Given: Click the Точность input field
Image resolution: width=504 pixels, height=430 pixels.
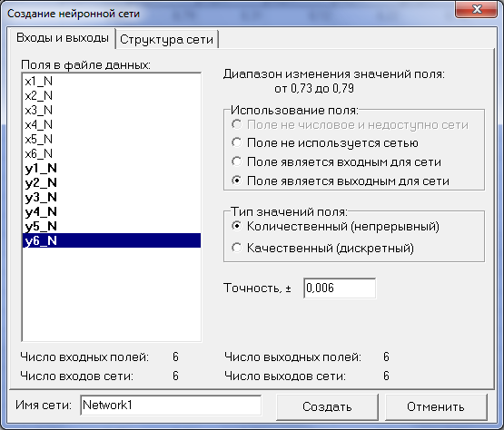Looking at the screenshot, I should [340, 288].
